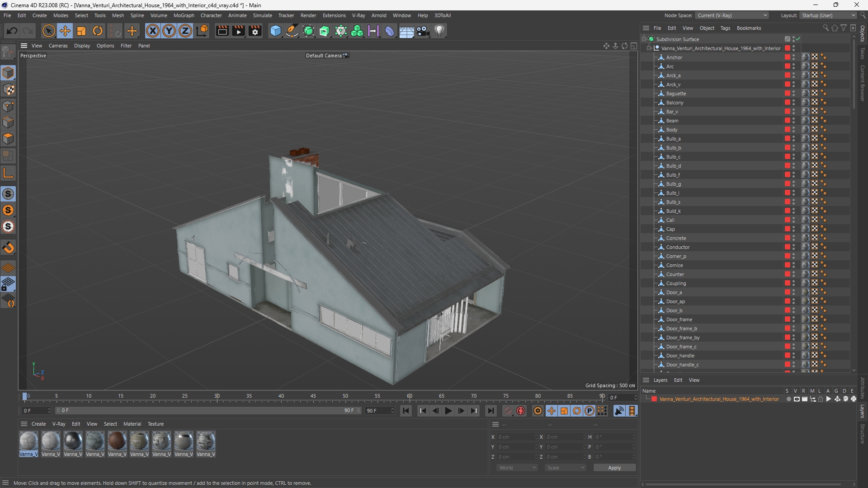Toggle Rotation keyframe recording
Image resolution: width=868 pixels, height=488 pixels.
(x=577, y=411)
